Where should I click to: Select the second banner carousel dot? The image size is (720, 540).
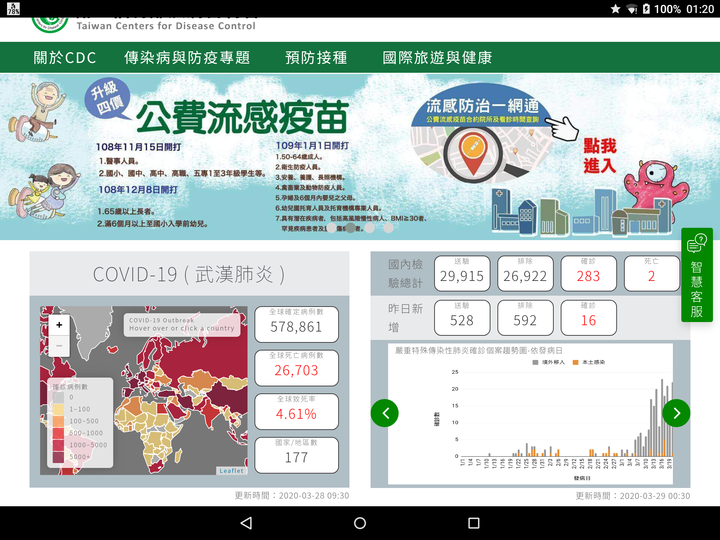point(350,227)
